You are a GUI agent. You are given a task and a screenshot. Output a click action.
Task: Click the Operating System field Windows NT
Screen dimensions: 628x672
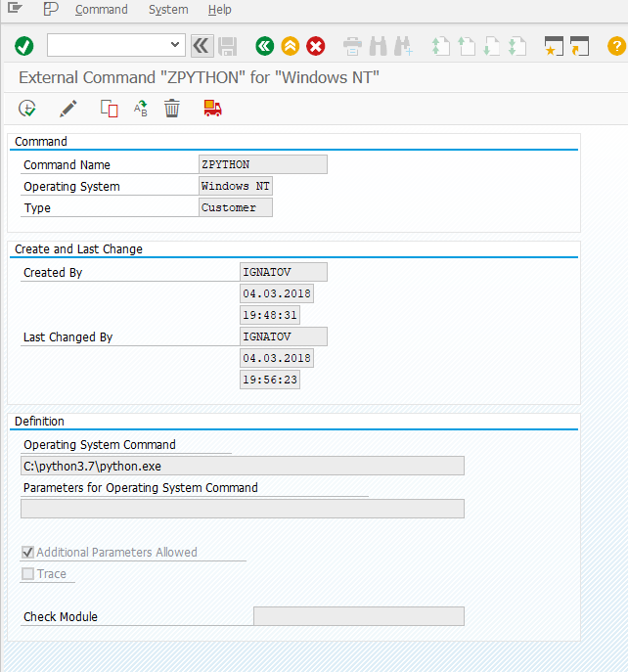[x=236, y=186]
